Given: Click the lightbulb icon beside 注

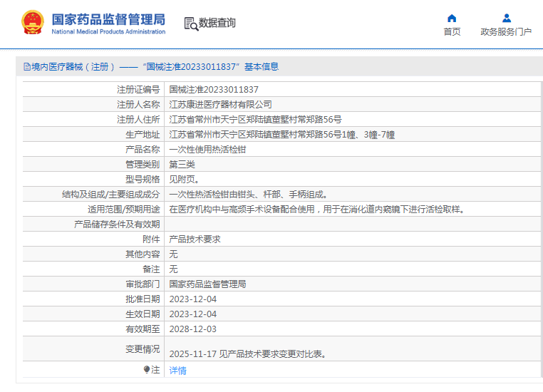Looking at the screenshot, I should [x=147, y=370].
